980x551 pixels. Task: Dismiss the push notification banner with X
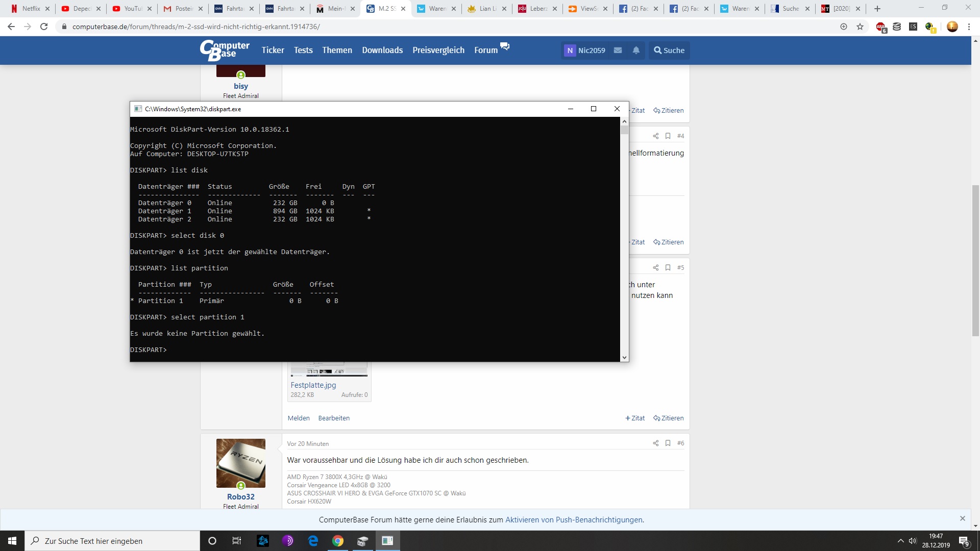(962, 518)
